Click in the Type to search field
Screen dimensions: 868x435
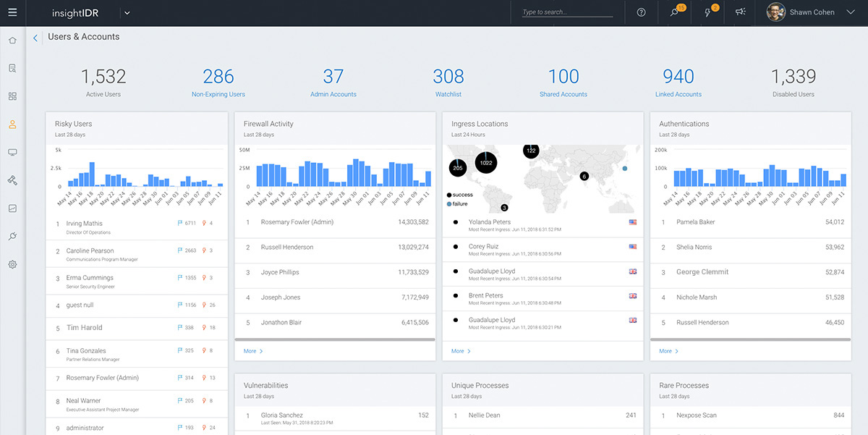coord(566,12)
